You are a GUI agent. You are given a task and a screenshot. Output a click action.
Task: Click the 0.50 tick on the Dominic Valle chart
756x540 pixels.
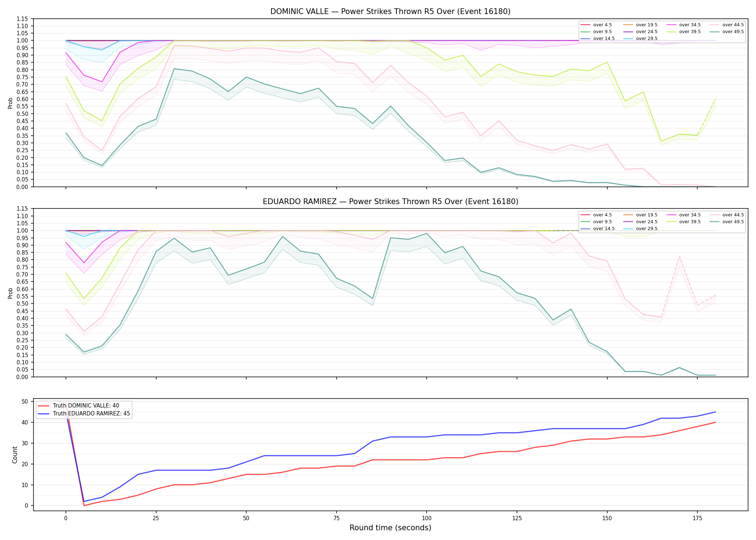tap(22, 114)
